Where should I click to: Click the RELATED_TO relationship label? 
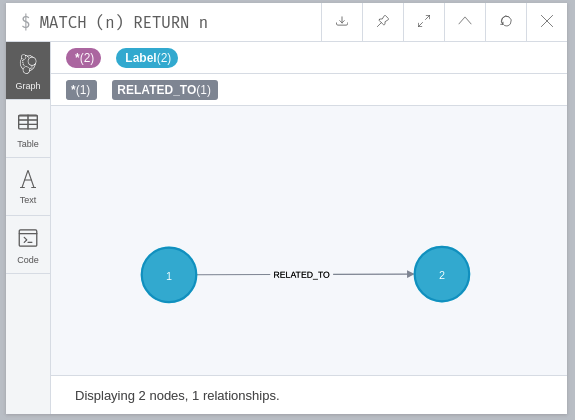pyautogui.click(x=301, y=275)
